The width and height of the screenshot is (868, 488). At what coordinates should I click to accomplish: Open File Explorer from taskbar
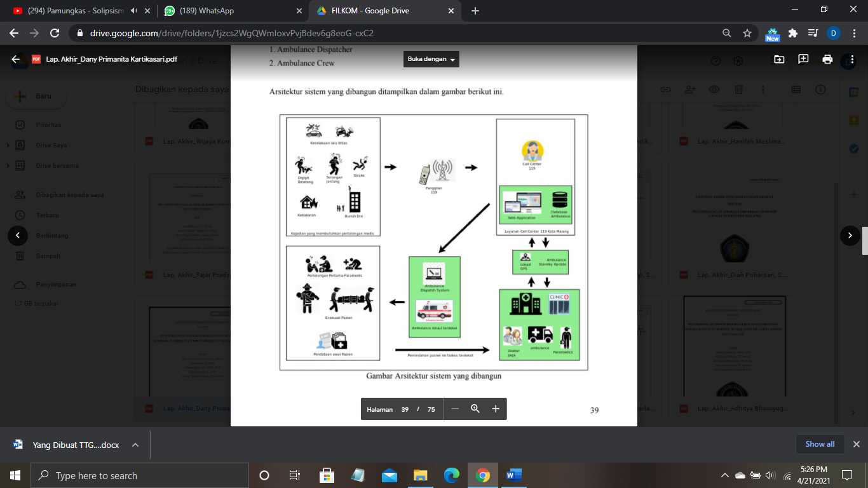[x=420, y=475]
